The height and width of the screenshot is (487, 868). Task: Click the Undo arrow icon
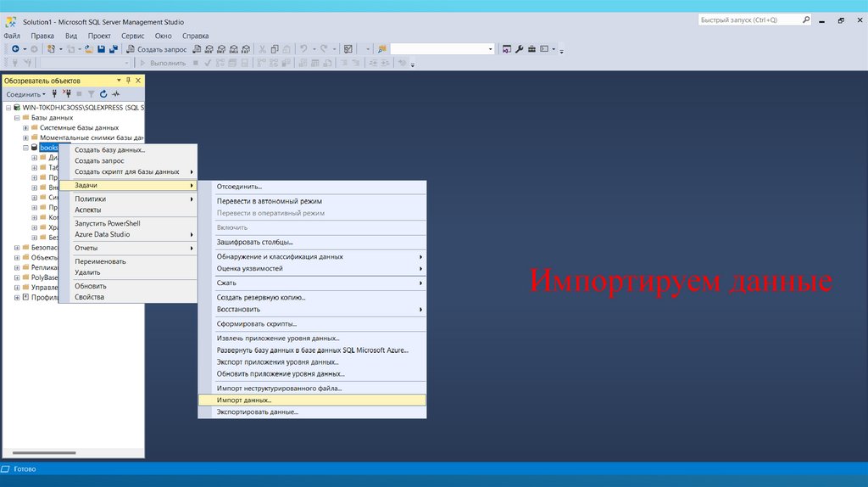tap(303, 48)
